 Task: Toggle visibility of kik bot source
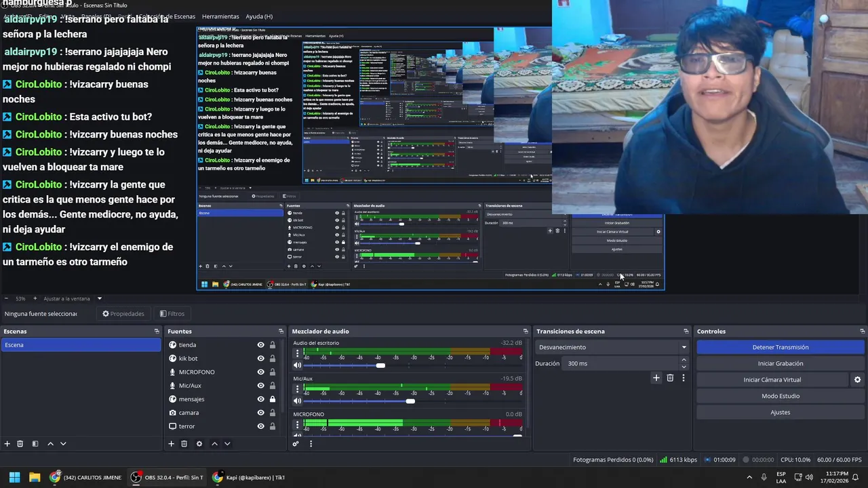[x=260, y=359]
